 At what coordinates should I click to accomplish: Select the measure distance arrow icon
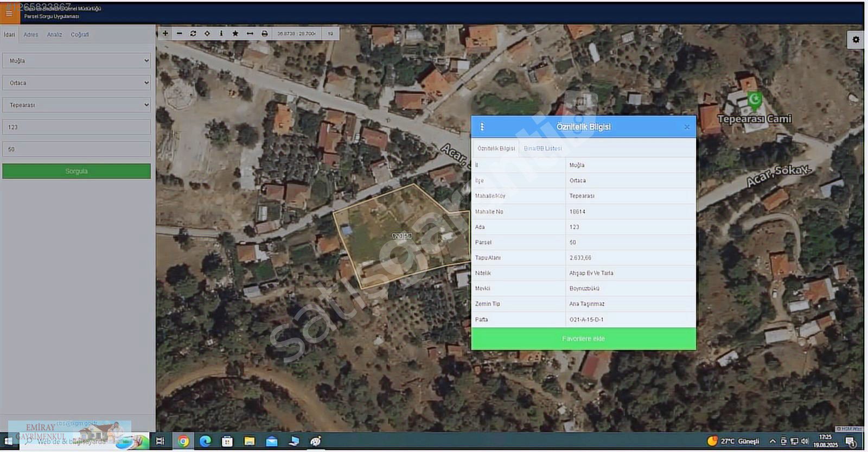(250, 34)
